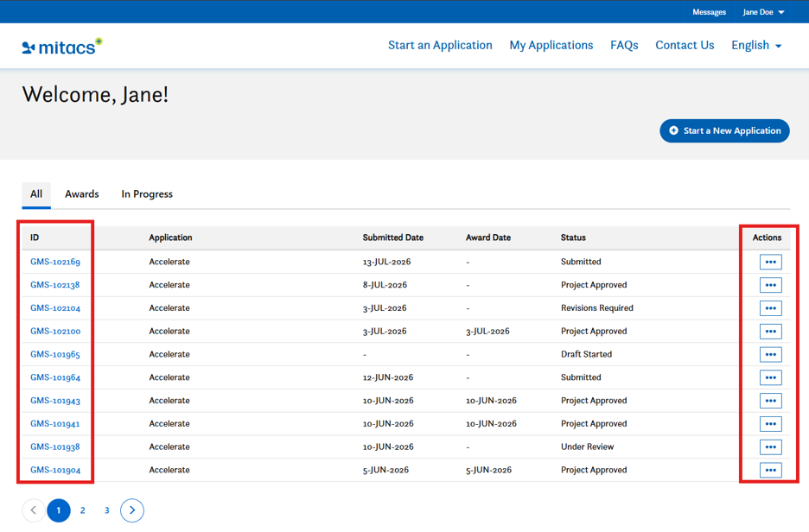Go to page 2 of results
The width and height of the screenshot is (809, 532).
[x=83, y=510]
